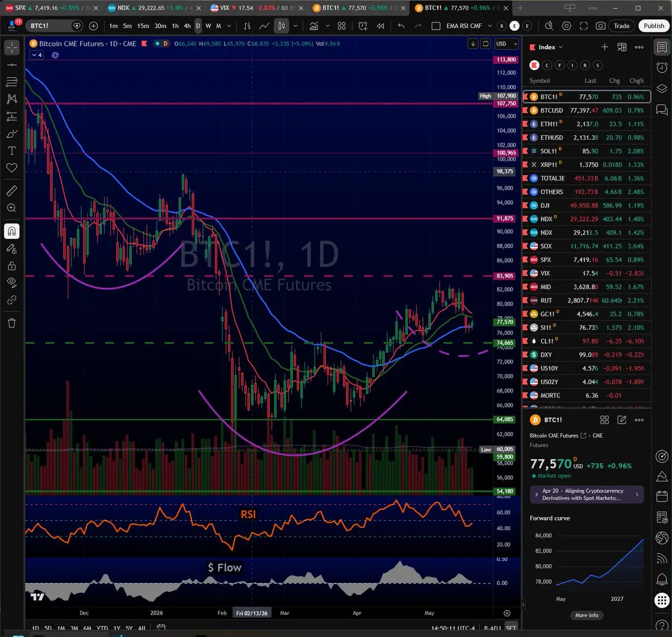Open the chats panel in right sidebar

coord(661,109)
